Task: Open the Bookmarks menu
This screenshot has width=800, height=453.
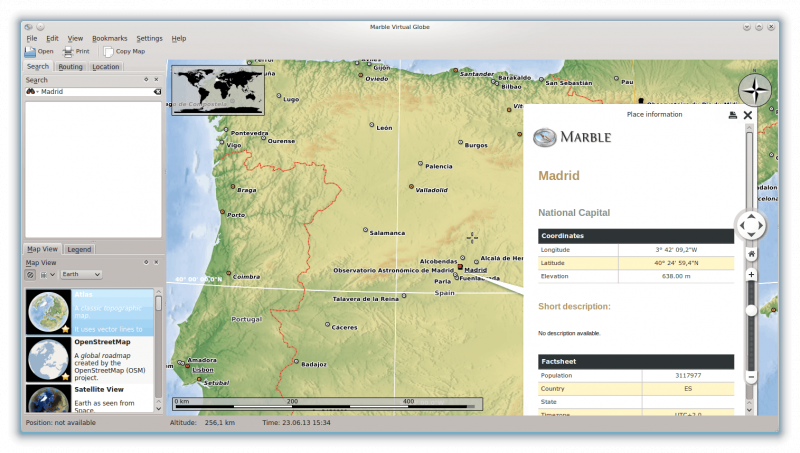Action: pos(110,38)
